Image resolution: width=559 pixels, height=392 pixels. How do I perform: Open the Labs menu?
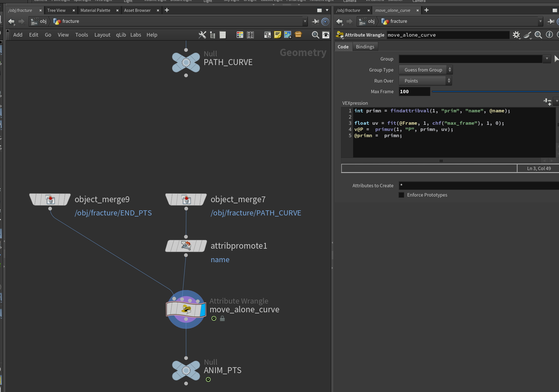click(x=135, y=35)
